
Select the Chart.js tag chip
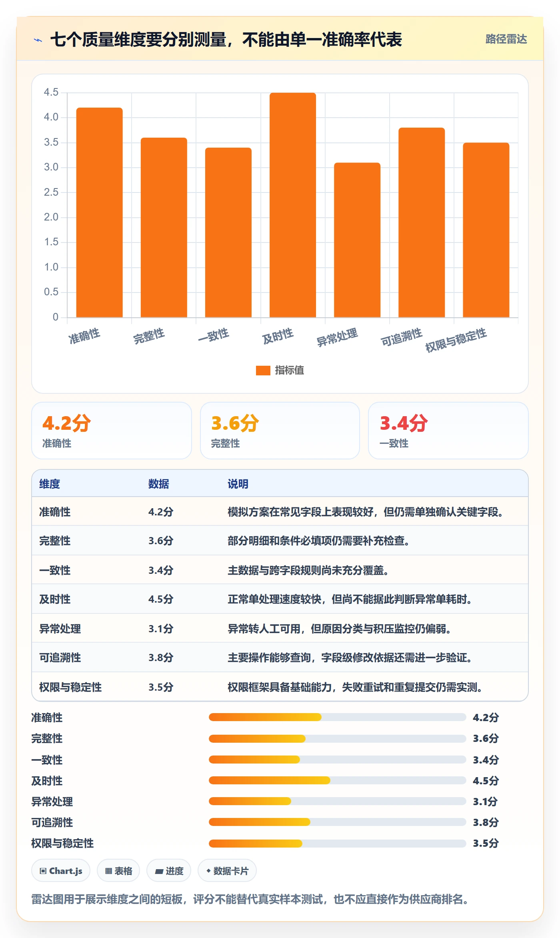click(x=61, y=870)
